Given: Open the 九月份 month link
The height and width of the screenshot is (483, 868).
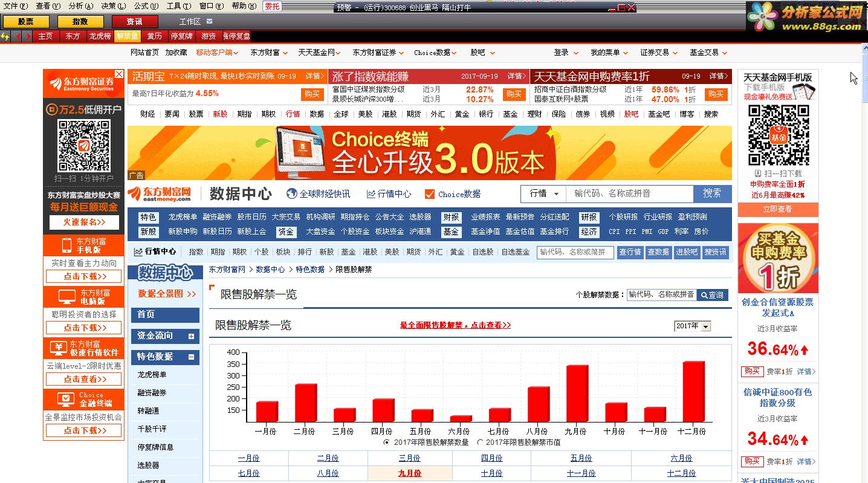Looking at the screenshot, I should 410,473.
